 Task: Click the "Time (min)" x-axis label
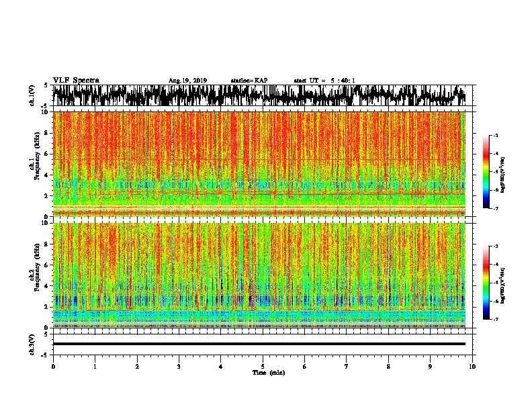tap(269, 373)
